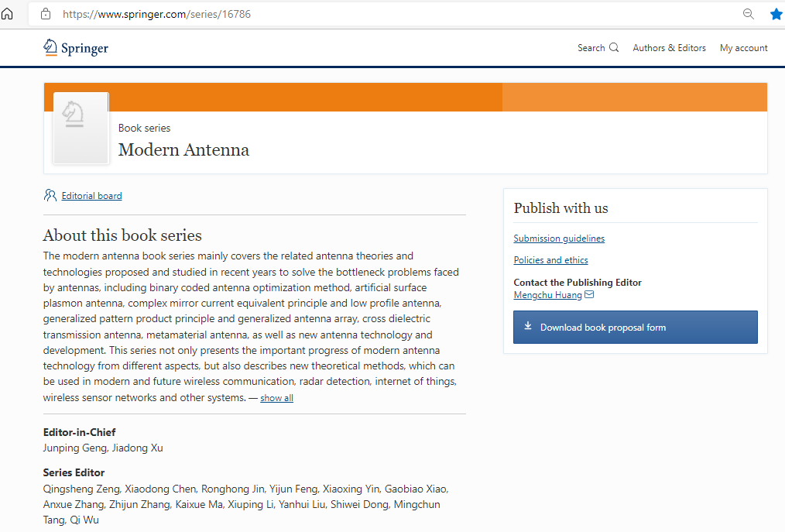Expand description with show all
This screenshot has width=785, height=532.
(277, 398)
